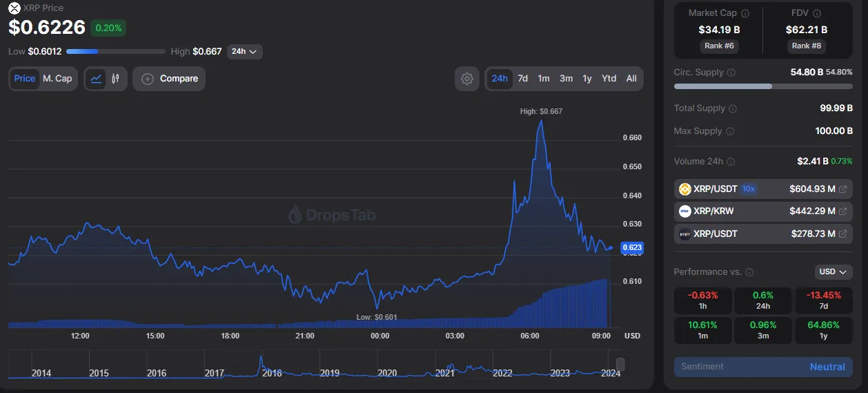Click the -13.45% 7d performance cell
The image size is (868, 393).
point(824,300)
